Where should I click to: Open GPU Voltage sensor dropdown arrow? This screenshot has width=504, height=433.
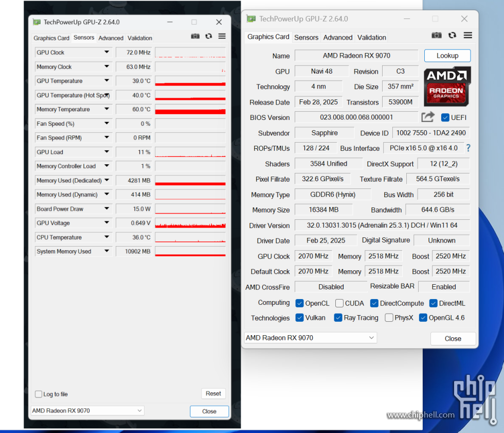coord(107,223)
